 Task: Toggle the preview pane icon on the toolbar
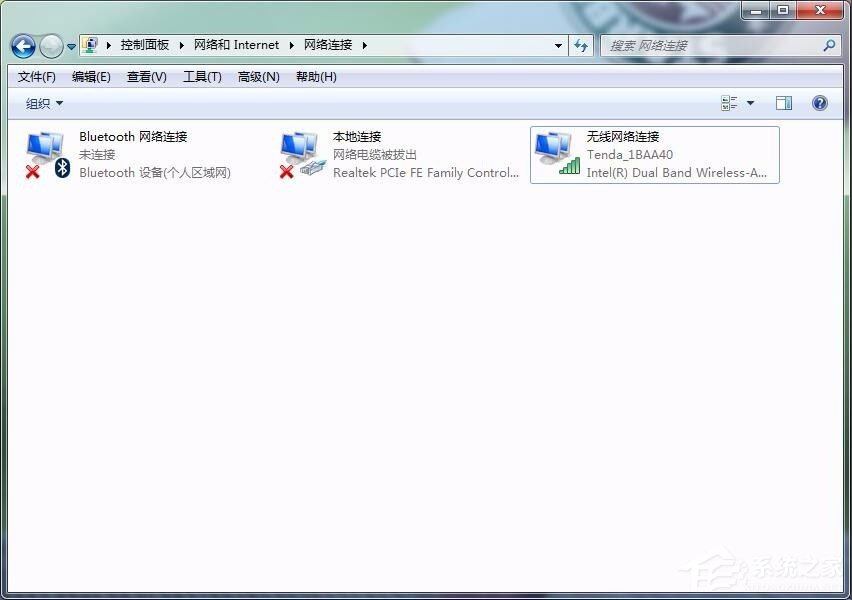click(784, 103)
